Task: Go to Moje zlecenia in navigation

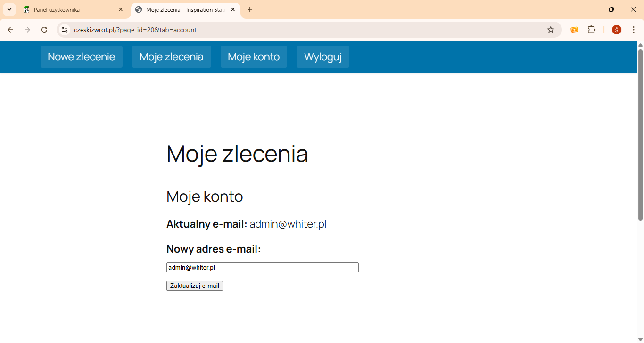Action: click(171, 57)
